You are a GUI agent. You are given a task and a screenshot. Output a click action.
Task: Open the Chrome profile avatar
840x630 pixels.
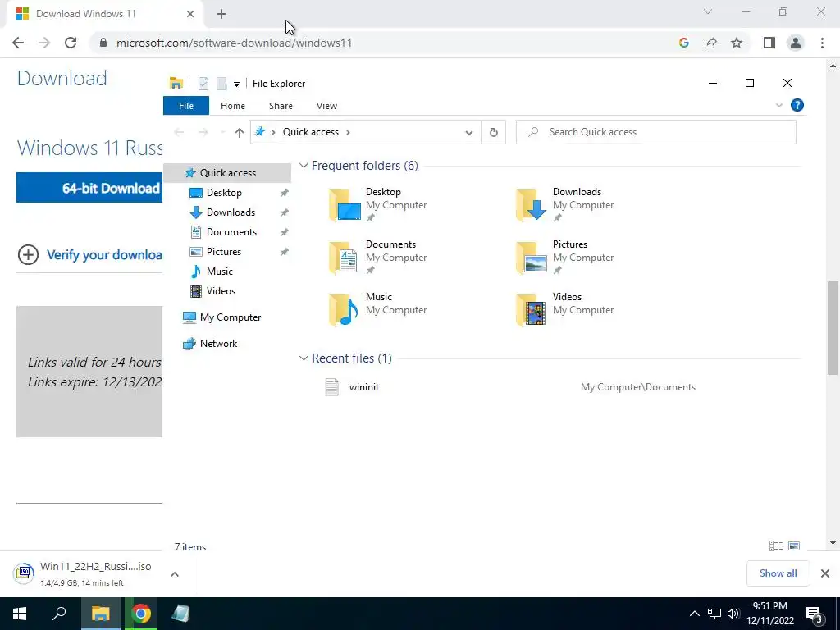(x=796, y=43)
